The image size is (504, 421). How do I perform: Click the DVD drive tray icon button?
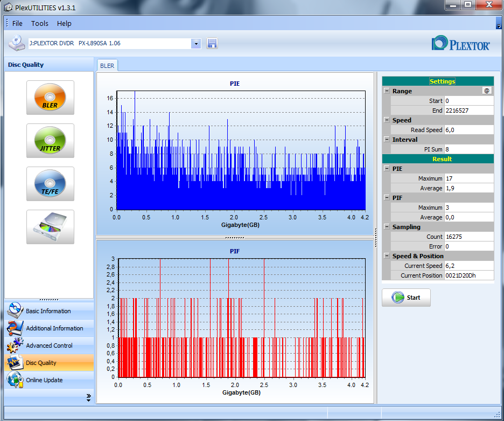tap(50, 227)
